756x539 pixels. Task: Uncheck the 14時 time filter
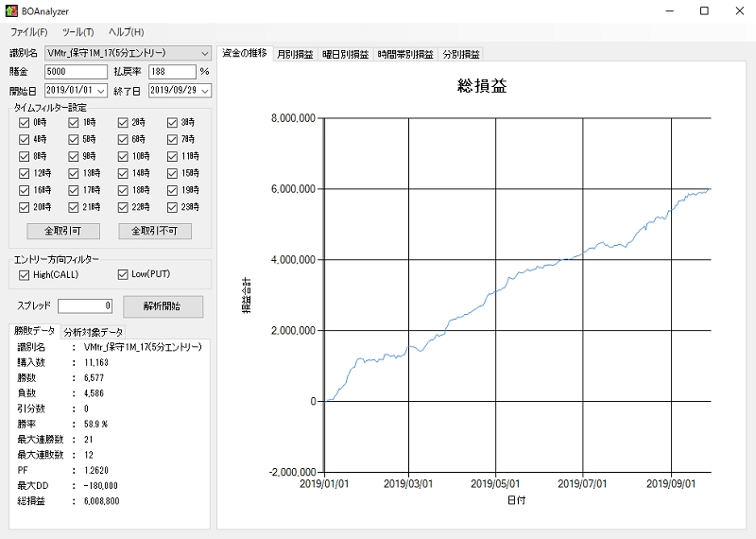tap(123, 173)
